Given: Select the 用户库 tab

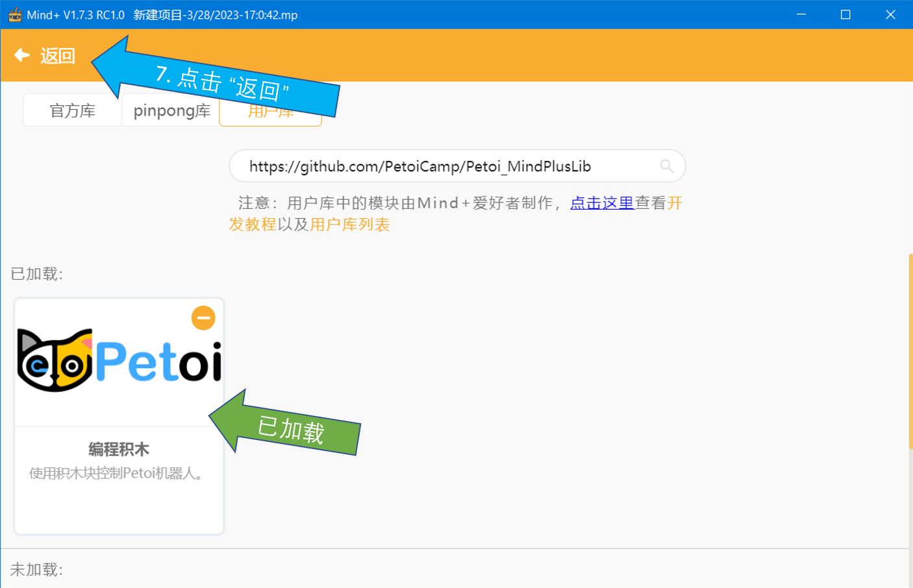Looking at the screenshot, I should pyautogui.click(x=271, y=112).
